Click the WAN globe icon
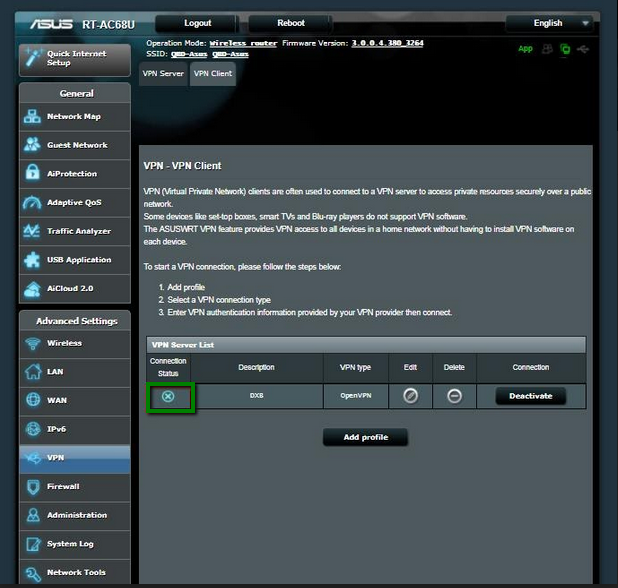The width and height of the screenshot is (618, 588). [33, 400]
